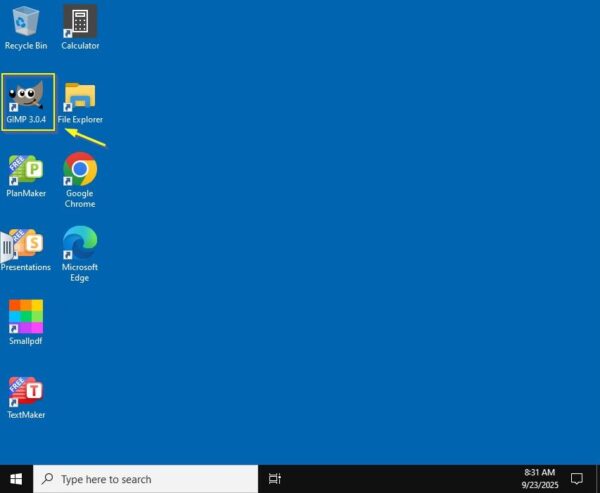Open the Action Center notifications icon

point(577,479)
